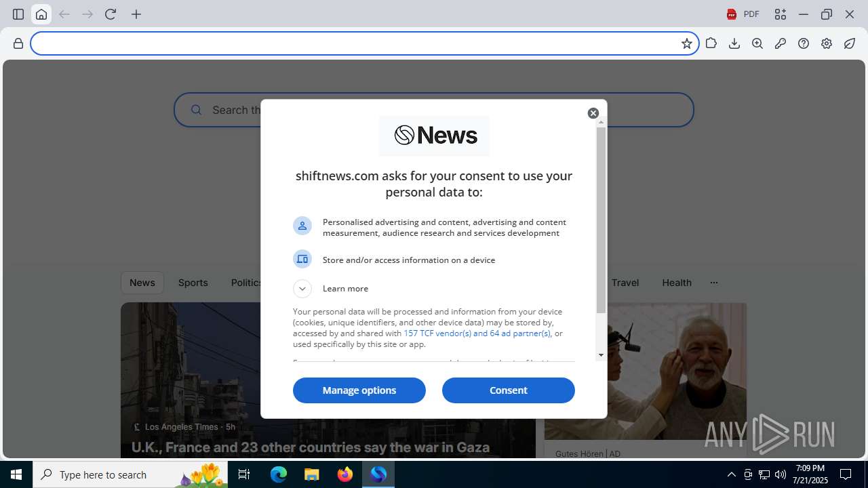The height and width of the screenshot is (488, 868).
Task: Close the consent dialog with X
Action: tap(593, 113)
